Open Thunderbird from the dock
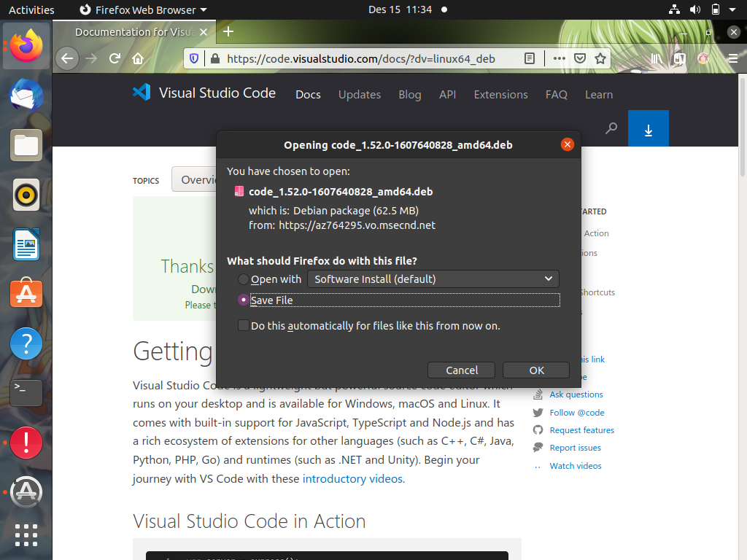747x560 pixels. 26,95
